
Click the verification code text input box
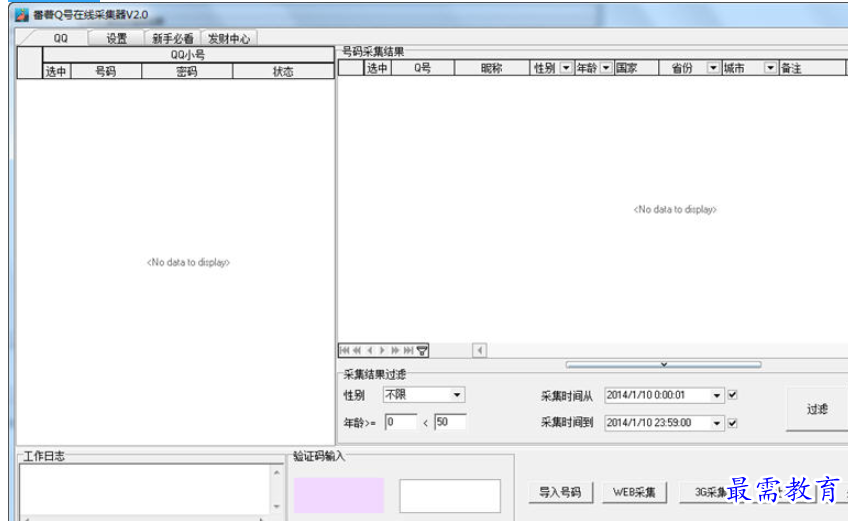pos(450,496)
